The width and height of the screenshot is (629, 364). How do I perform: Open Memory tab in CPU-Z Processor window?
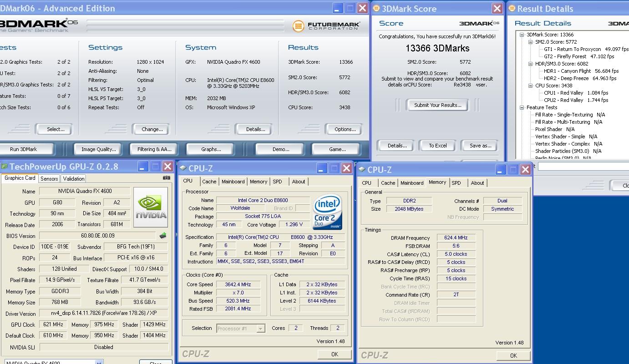coord(259,182)
